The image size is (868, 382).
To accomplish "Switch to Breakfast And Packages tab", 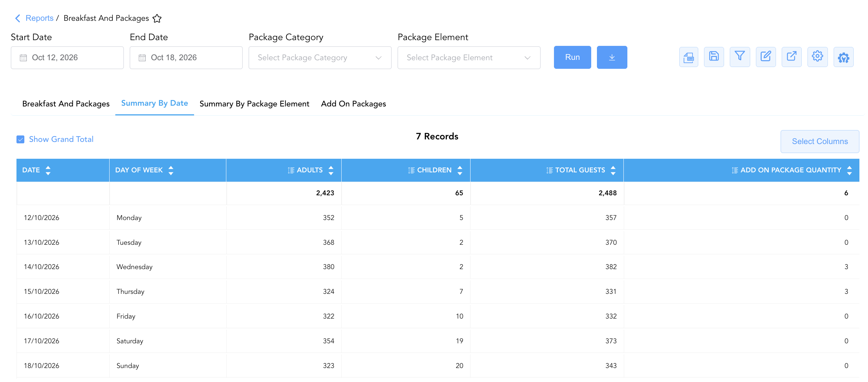I will pyautogui.click(x=66, y=104).
